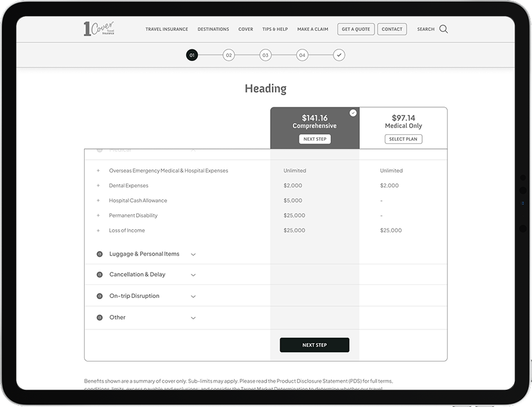Viewport: 532px width, 407px height.
Task: Open the Travel Insurance menu item
Action: 166,29
